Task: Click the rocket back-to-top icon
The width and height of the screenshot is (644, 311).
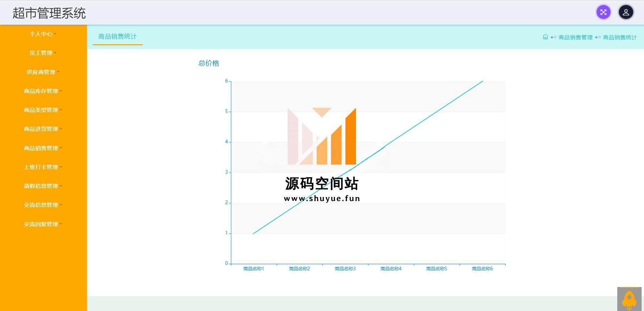Action: (629, 299)
